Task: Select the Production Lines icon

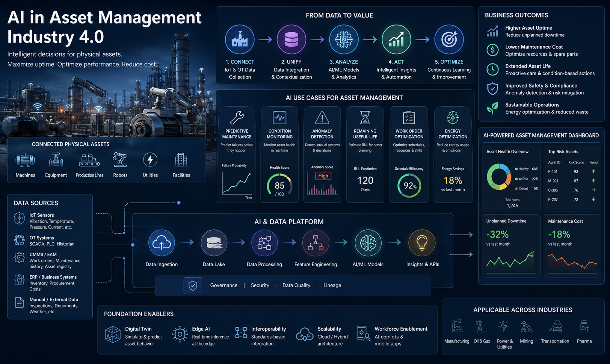Action: click(x=89, y=160)
